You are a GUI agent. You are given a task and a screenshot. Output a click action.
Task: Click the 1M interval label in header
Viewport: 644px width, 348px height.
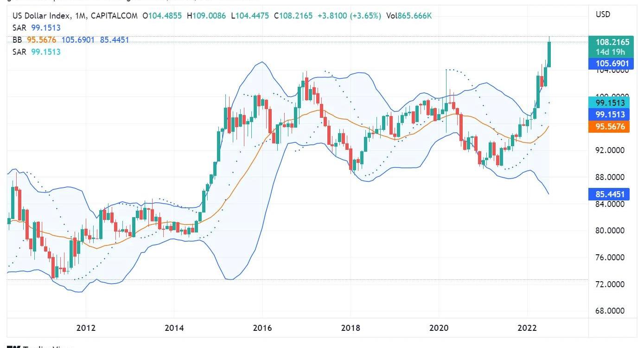tap(80, 16)
